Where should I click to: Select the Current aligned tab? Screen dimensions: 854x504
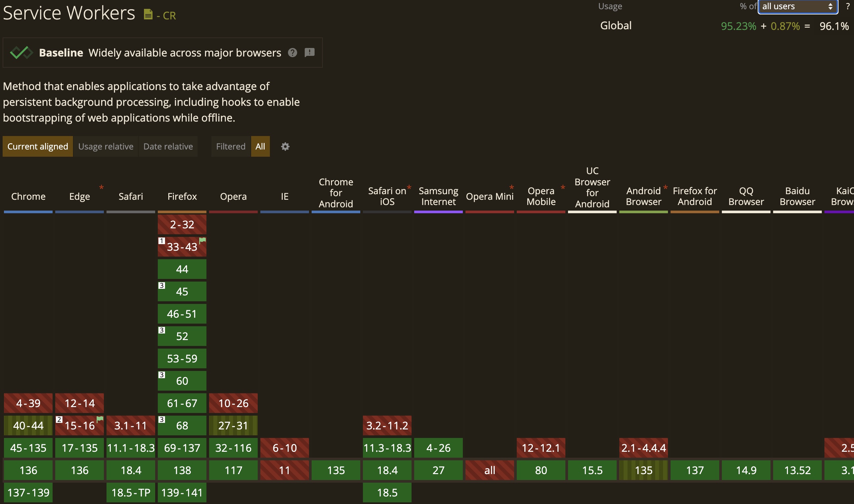pyautogui.click(x=38, y=147)
